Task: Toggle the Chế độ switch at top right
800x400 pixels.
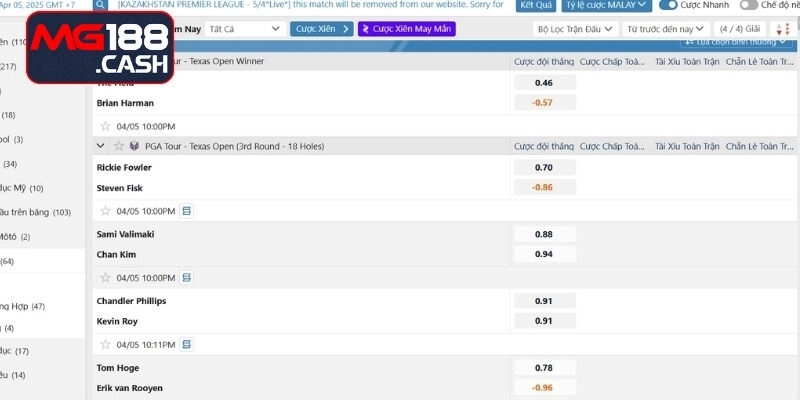Action: pyautogui.click(x=748, y=5)
